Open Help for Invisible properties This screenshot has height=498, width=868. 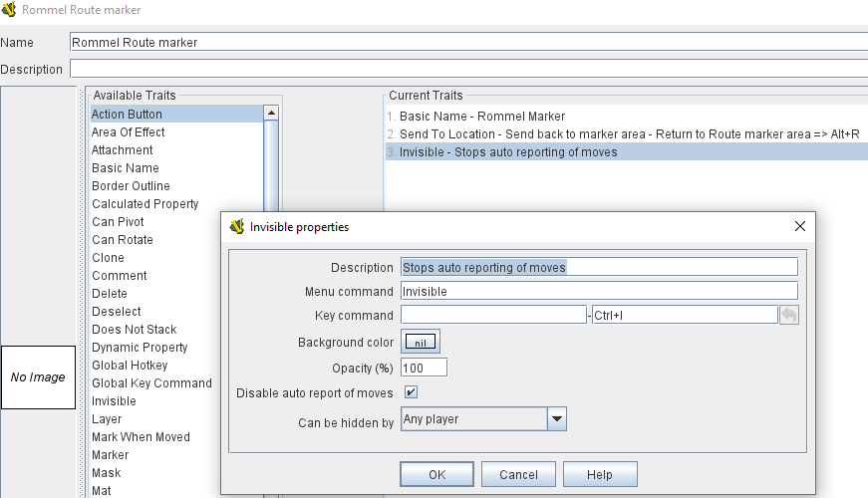click(600, 474)
